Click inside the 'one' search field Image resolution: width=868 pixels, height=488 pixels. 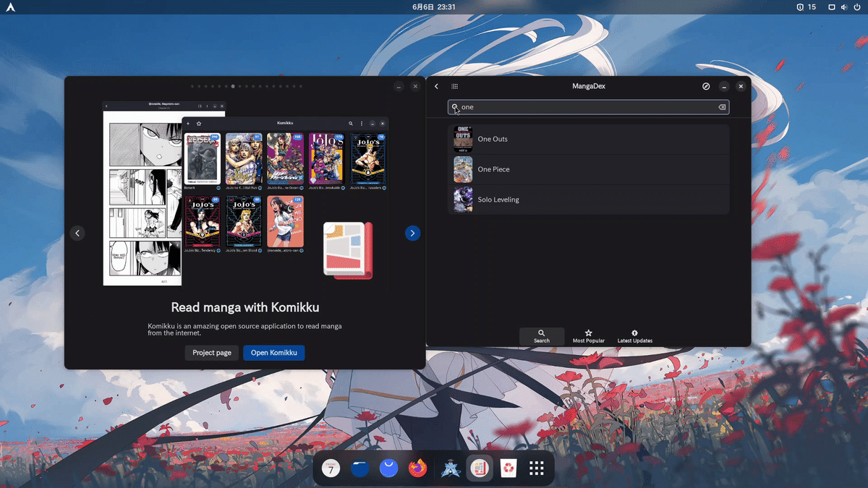[x=588, y=107]
